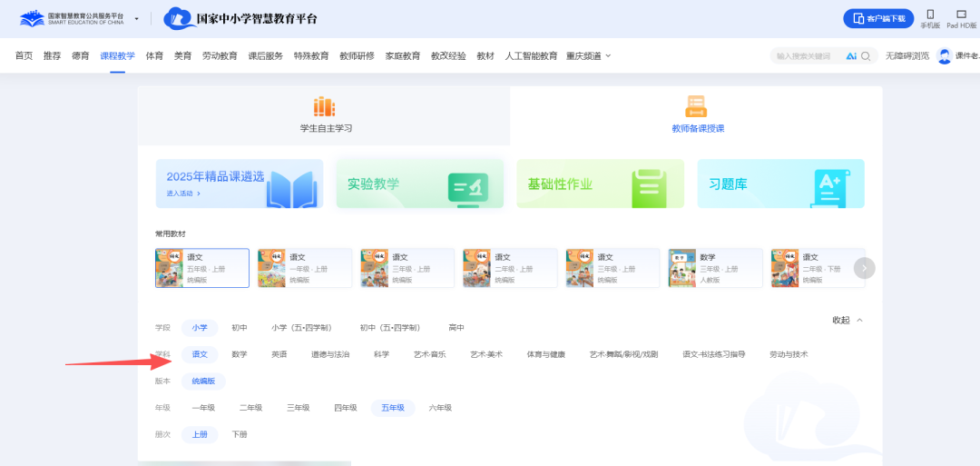
Task: Open the 特殊教育 menu item
Action: pyautogui.click(x=311, y=55)
